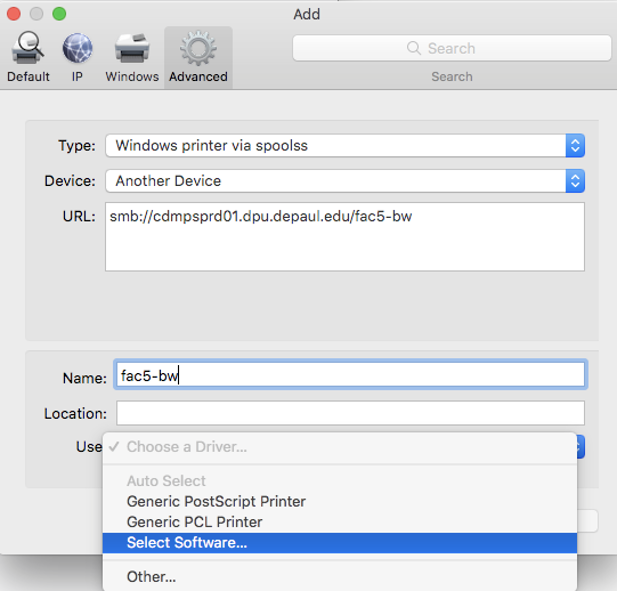Click the Auto Select menu entry
Image resolution: width=618 pixels, height=592 pixels.
click(340, 481)
